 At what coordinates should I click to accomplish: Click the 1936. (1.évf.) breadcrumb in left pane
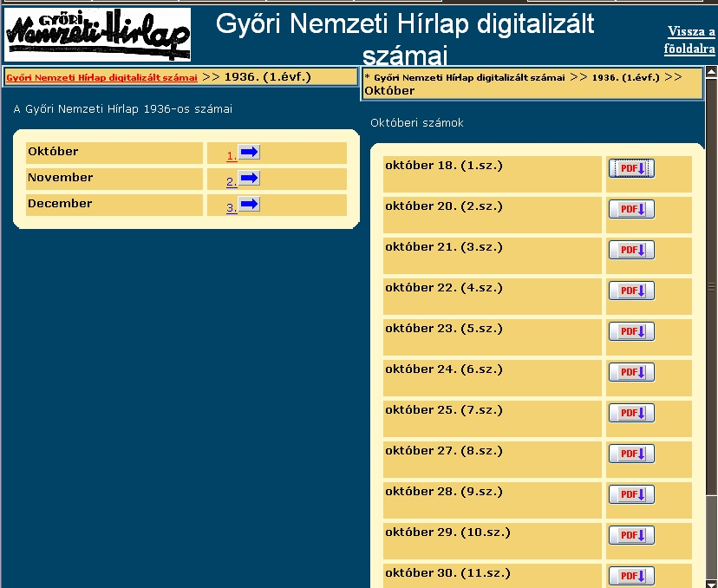267,77
